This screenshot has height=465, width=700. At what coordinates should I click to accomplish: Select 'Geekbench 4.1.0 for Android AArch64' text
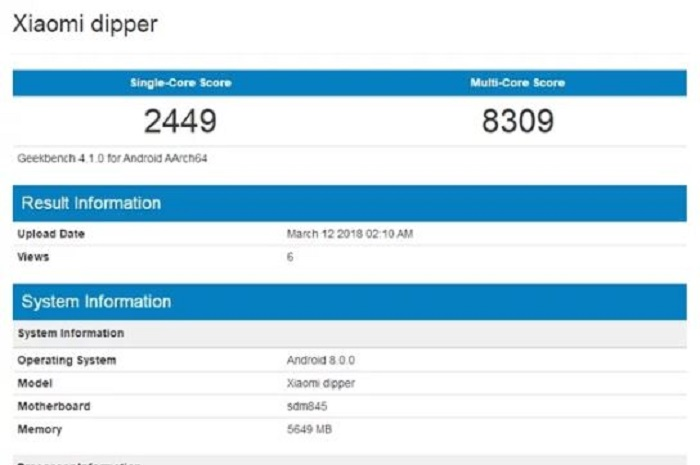pos(112,158)
